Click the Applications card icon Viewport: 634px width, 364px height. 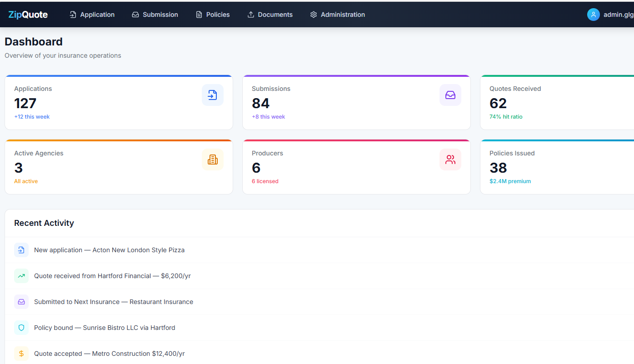(213, 95)
